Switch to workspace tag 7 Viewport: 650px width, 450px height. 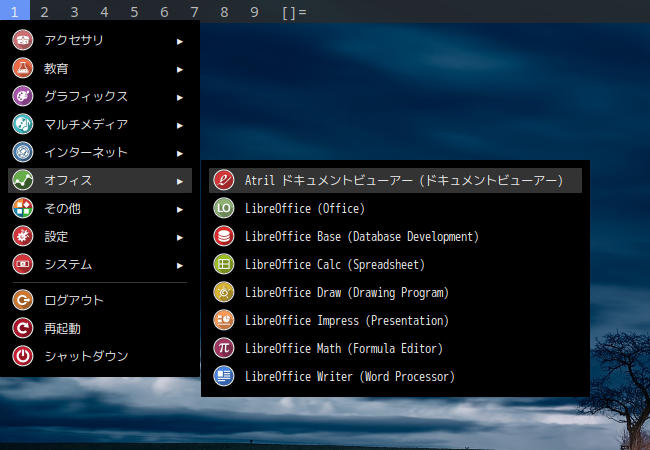(194, 12)
